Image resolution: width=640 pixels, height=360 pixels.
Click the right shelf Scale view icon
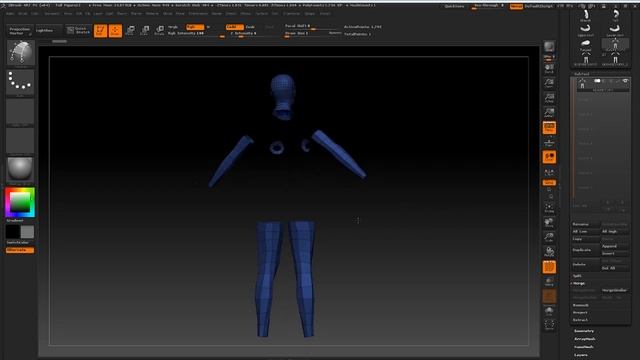click(x=549, y=238)
